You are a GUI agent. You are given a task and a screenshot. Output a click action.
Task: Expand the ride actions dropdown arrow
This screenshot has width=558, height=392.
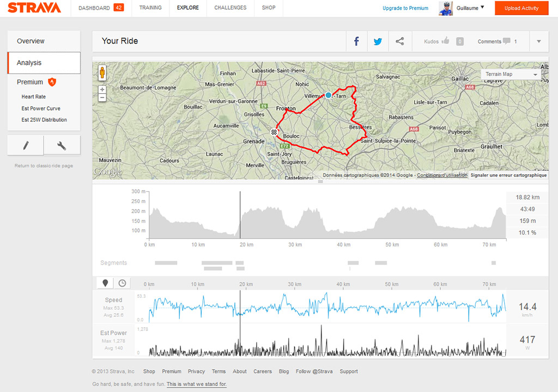[539, 41]
